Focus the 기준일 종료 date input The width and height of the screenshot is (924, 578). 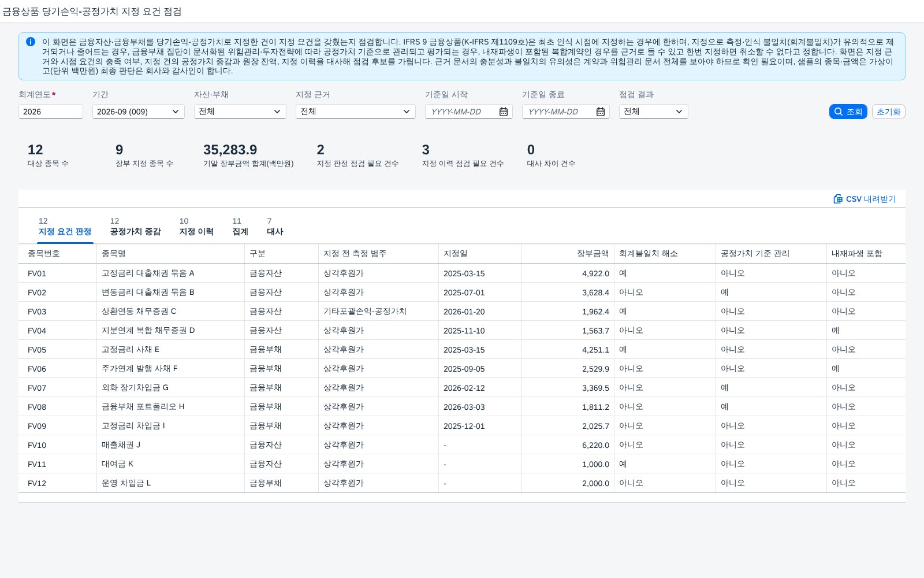pos(559,112)
